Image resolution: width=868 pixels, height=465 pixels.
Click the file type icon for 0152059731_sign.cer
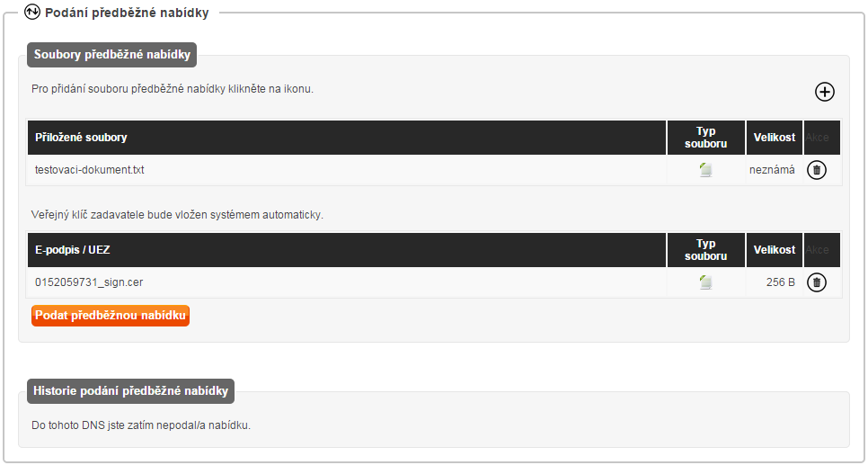click(x=705, y=282)
